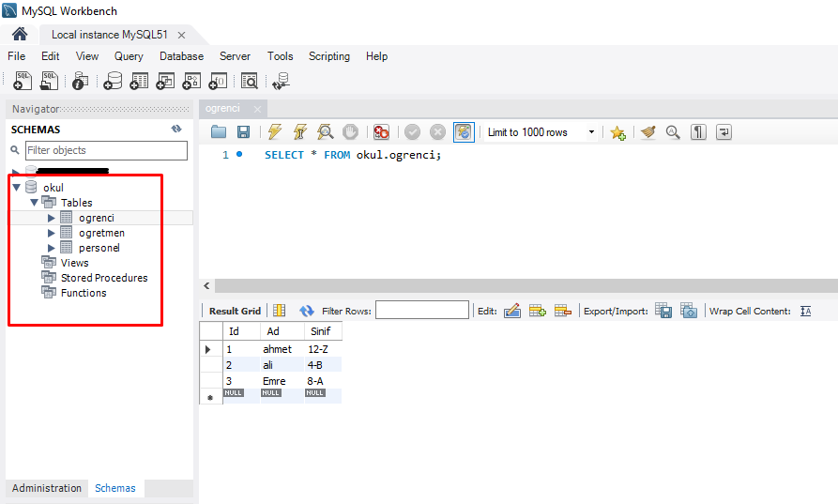This screenshot has height=504, width=838.
Task: Refresh the schemas list in Navigator
Action: pos(176,130)
